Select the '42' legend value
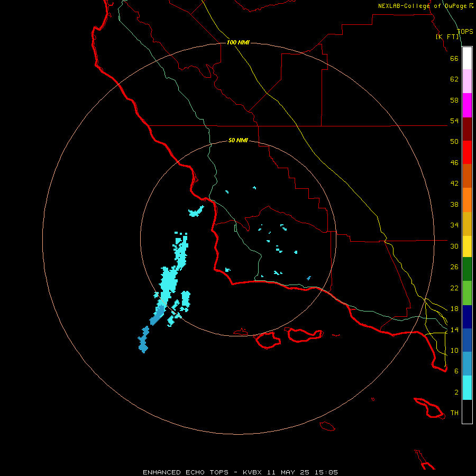Image resolution: width=476 pixels, height=476 pixels. pyautogui.click(x=454, y=184)
